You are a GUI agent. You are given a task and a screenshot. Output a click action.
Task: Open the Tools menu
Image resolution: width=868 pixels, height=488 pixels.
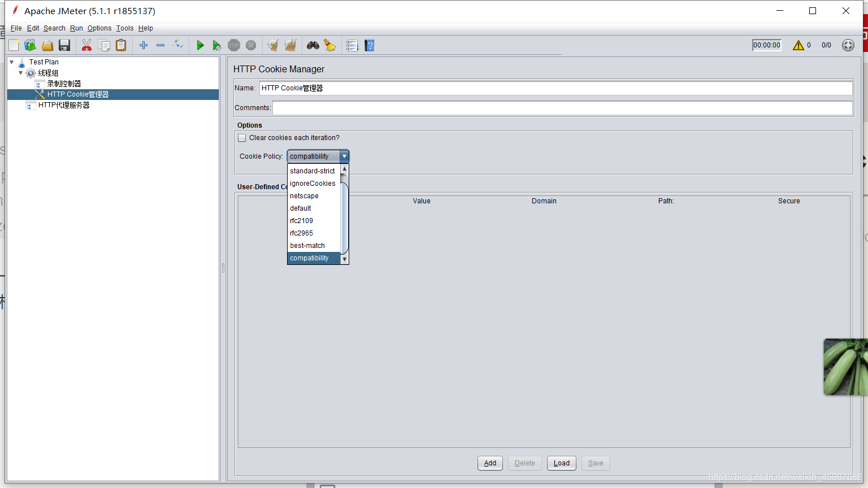point(125,28)
